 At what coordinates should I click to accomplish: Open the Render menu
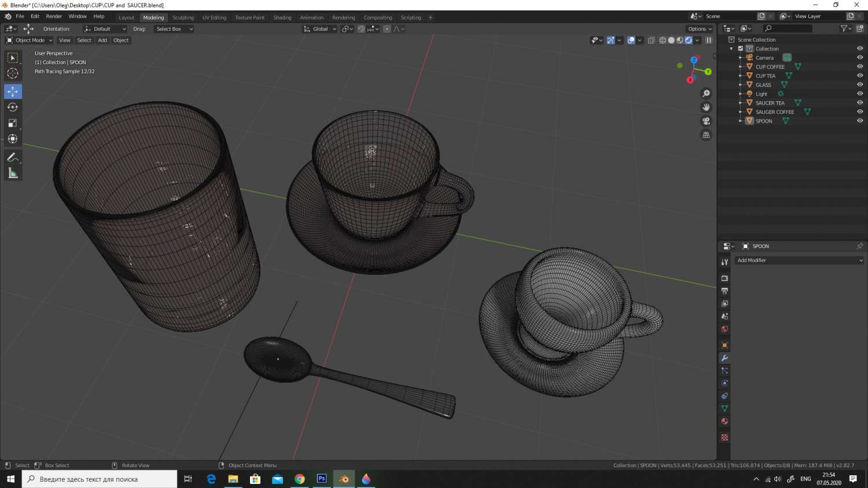click(x=54, y=16)
